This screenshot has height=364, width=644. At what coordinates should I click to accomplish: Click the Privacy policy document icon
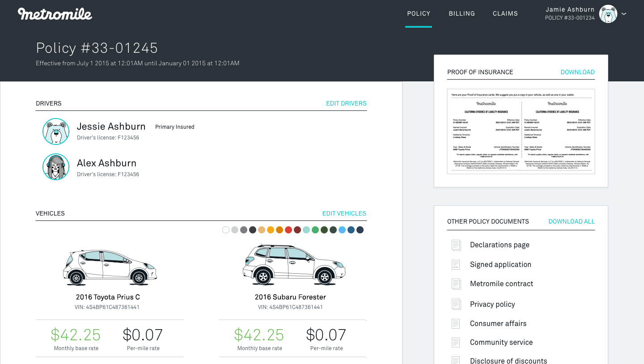click(x=456, y=305)
